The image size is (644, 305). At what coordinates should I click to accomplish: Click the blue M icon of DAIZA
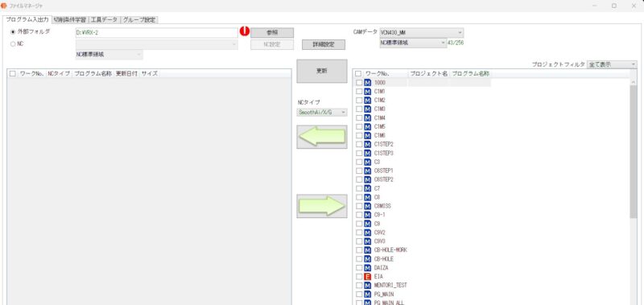pyautogui.click(x=368, y=268)
